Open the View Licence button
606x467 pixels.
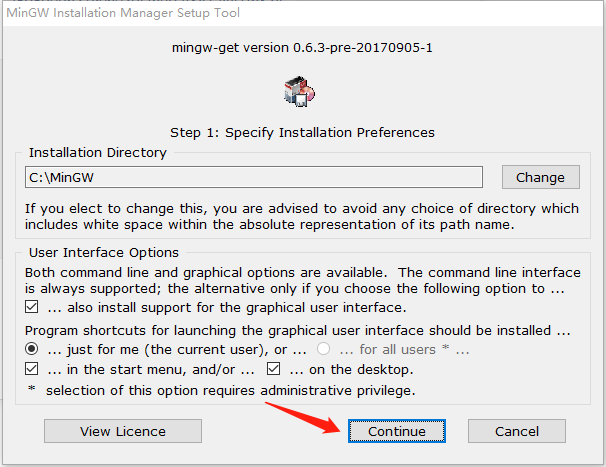123,431
